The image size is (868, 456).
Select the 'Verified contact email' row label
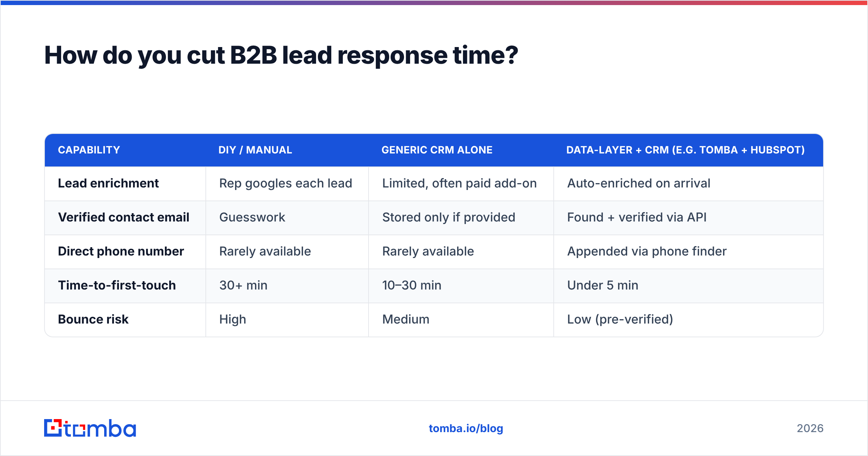124,218
